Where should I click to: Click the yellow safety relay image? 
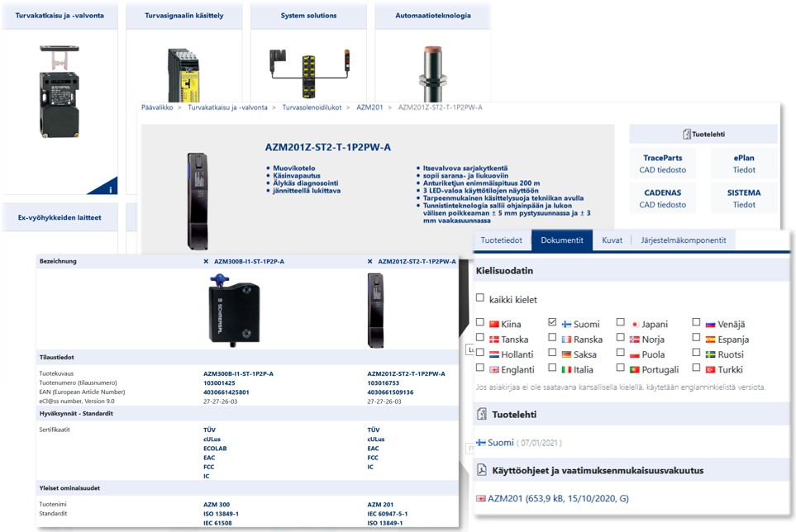pos(184,75)
